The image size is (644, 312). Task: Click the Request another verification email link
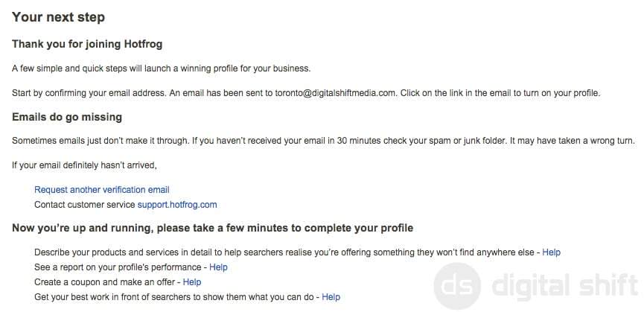coord(101,190)
